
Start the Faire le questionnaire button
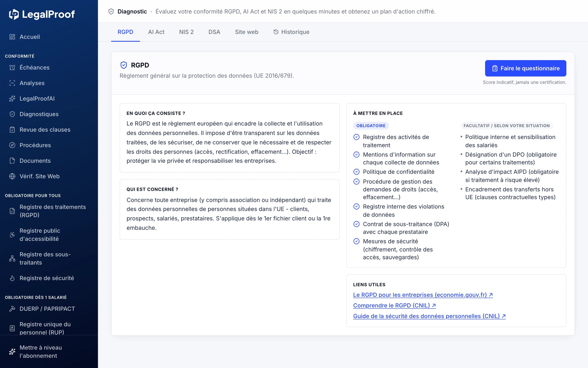point(526,68)
